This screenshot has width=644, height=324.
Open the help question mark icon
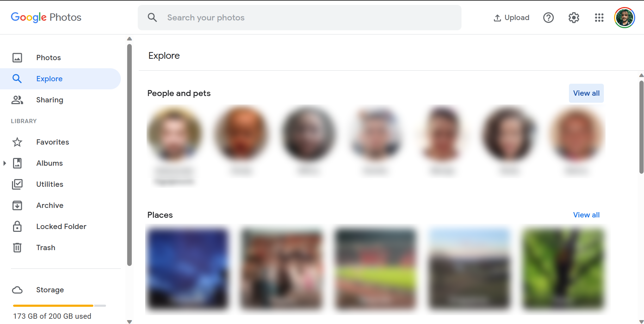tap(548, 18)
